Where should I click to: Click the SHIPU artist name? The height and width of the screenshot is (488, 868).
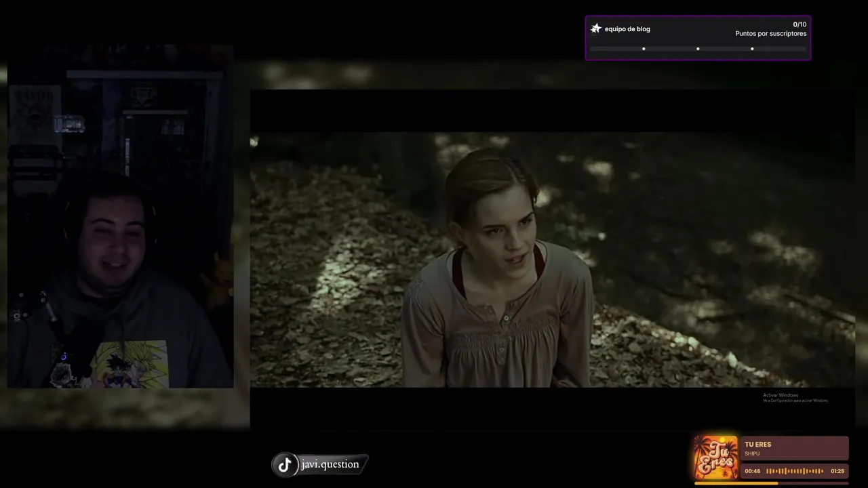click(752, 453)
